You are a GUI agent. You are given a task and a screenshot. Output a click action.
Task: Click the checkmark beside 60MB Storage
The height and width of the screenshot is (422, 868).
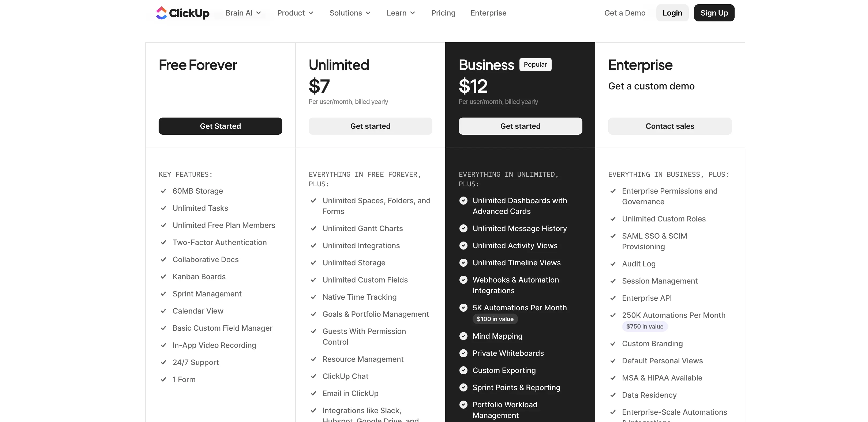[x=163, y=191]
